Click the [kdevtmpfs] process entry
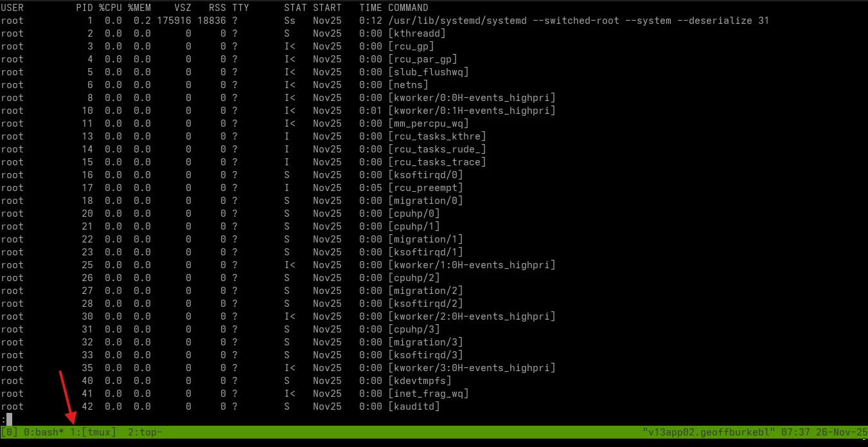 (x=420, y=381)
